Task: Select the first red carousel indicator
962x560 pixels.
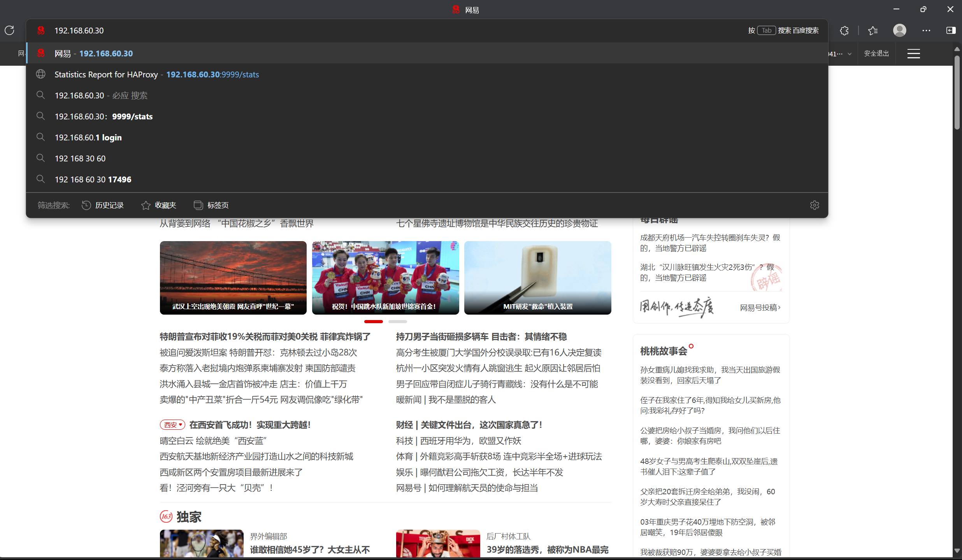Action: [x=374, y=322]
